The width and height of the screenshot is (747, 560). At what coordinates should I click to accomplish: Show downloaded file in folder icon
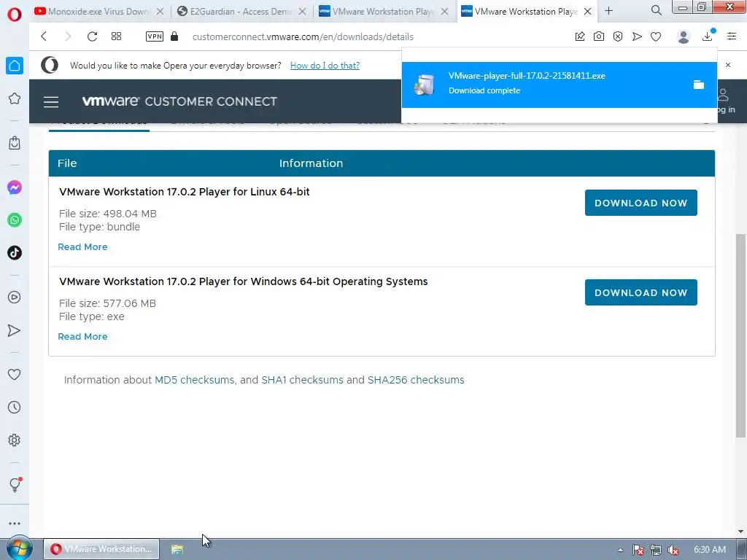click(x=698, y=85)
